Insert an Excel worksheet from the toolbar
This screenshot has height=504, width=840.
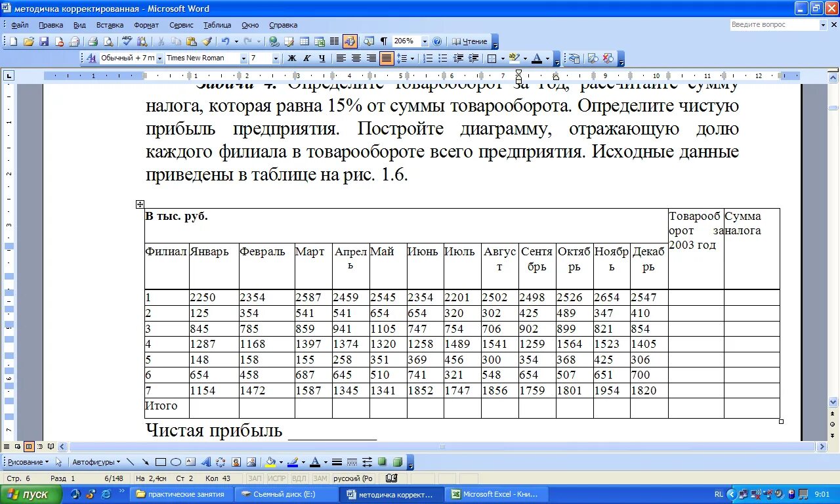320,41
